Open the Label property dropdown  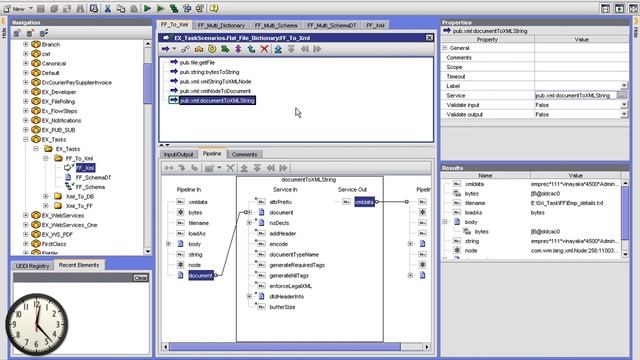tap(624, 86)
